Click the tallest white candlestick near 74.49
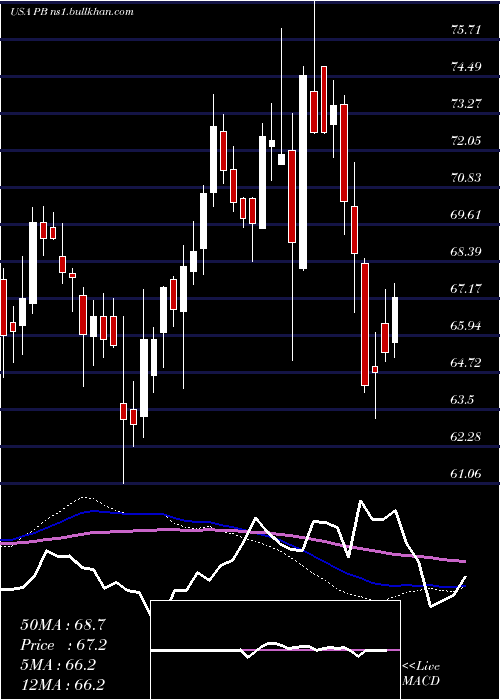The image size is (500, 700). [303, 172]
